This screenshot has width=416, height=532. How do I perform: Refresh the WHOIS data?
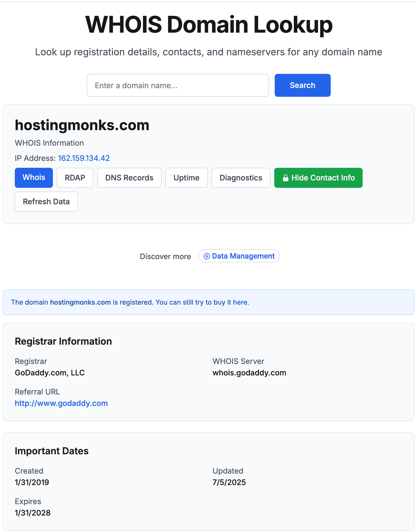(x=46, y=201)
